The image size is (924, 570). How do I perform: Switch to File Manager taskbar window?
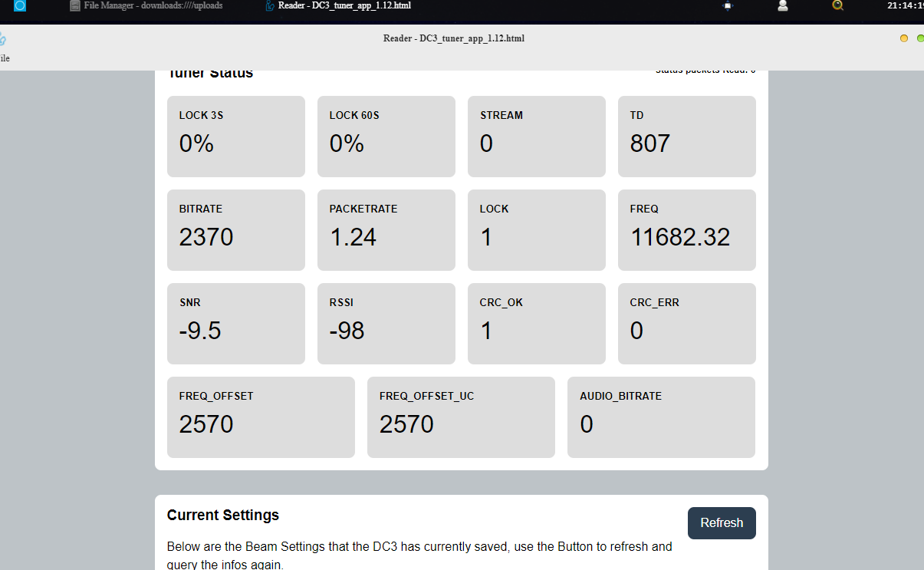coord(146,5)
